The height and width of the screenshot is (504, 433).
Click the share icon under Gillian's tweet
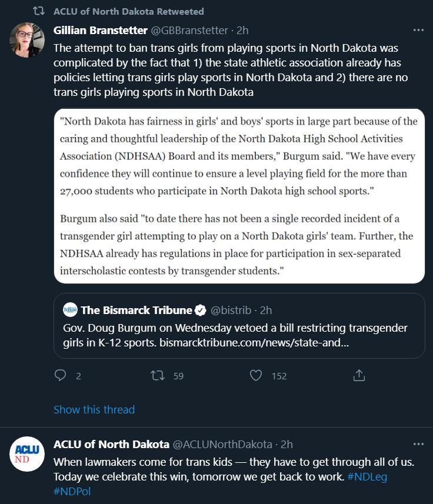(x=359, y=375)
